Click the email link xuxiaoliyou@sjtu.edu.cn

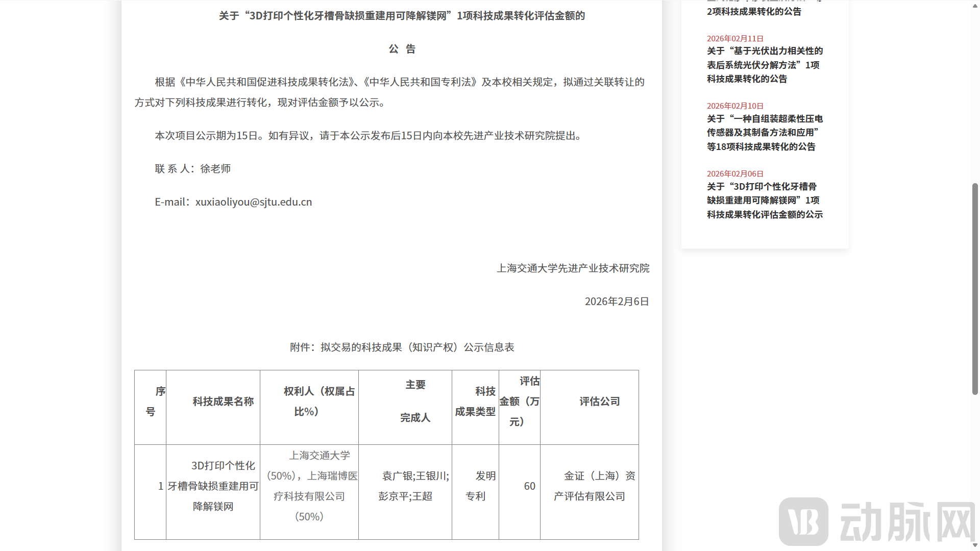point(253,202)
